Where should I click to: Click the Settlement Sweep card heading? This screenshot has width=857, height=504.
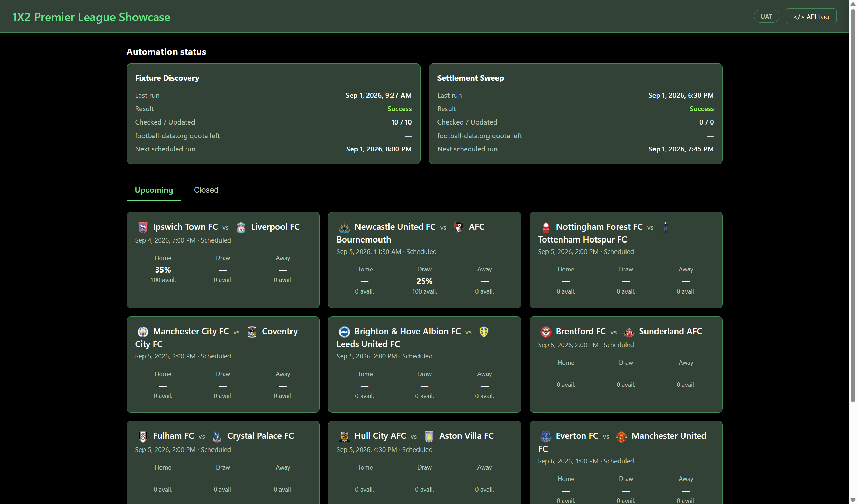point(471,78)
